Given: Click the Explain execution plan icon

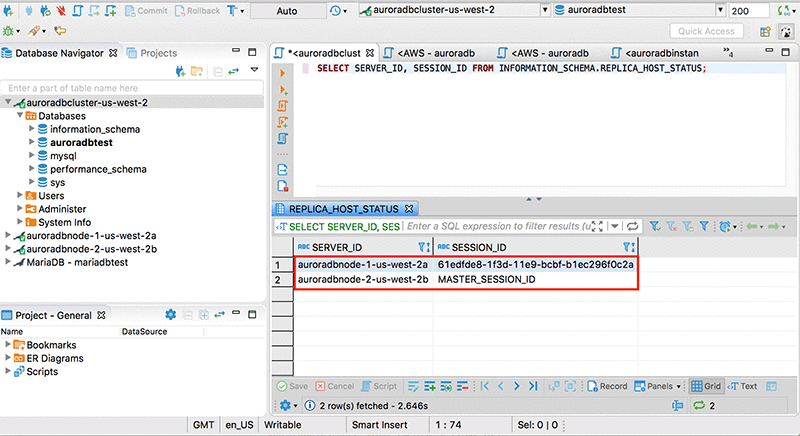Looking at the screenshot, I should tap(283, 139).
